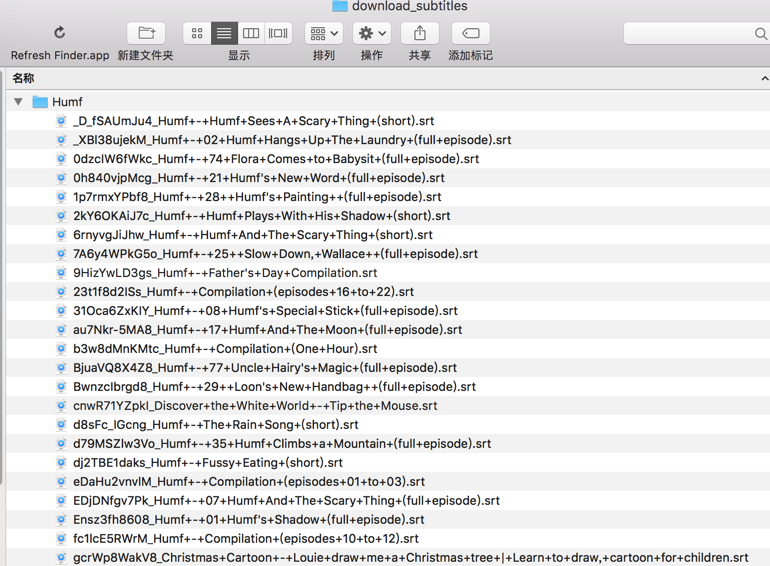Image resolution: width=770 pixels, height=566 pixels.
Task: Select file fc1IcE5RWrM Compilation episodes 10 to 12
Action: 246,539
